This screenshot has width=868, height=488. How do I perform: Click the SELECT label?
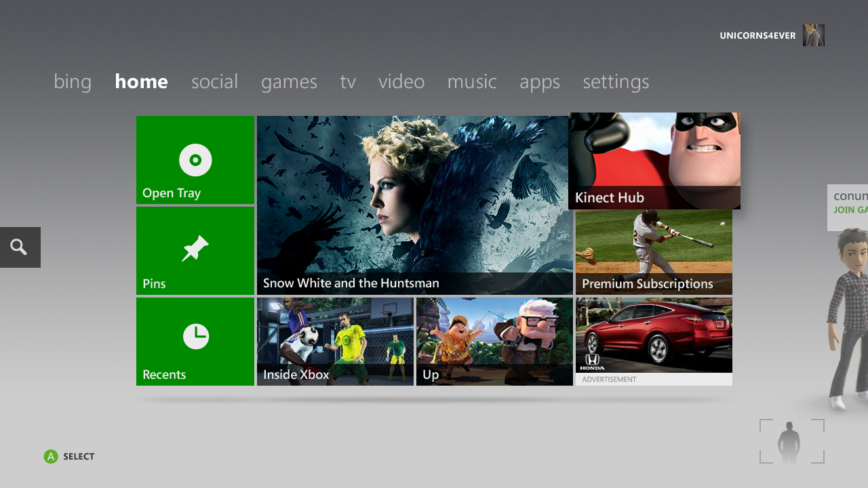[x=79, y=457]
